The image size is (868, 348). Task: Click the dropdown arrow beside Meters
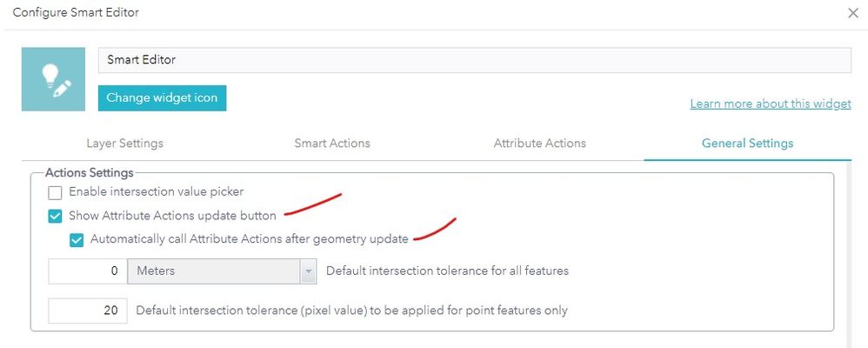point(308,271)
